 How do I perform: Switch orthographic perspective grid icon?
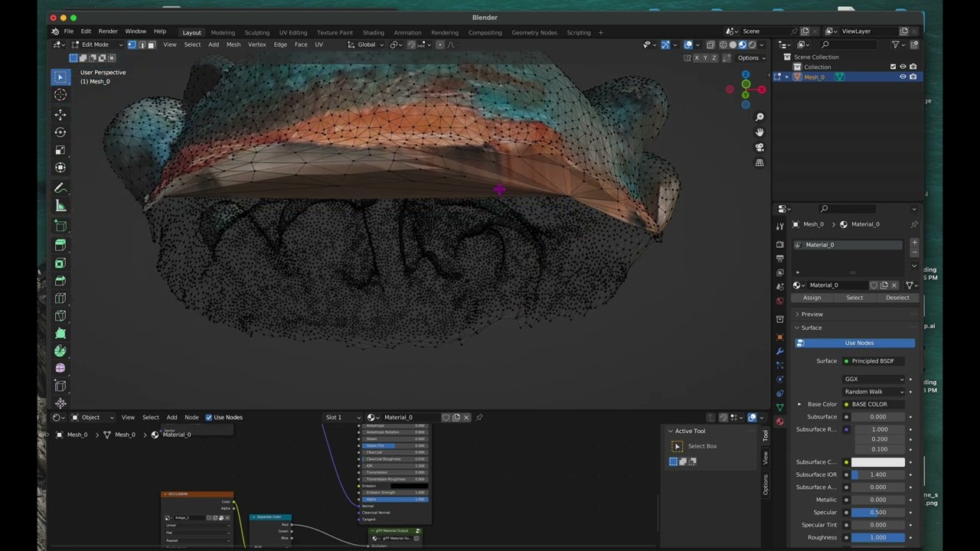click(x=759, y=163)
